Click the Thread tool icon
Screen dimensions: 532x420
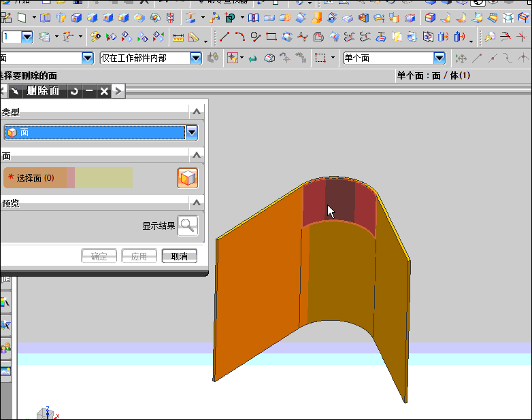(170, 18)
